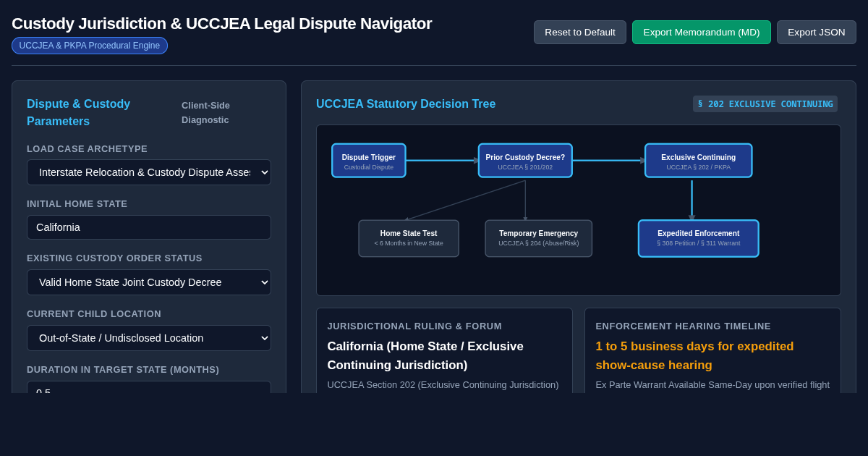Click the California Home State ruling text

pos(425,356)
